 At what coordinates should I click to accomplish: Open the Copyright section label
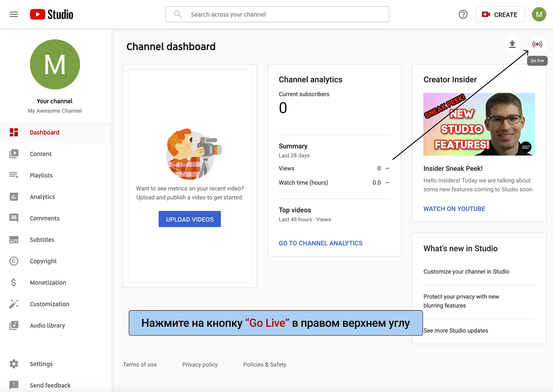43,261
